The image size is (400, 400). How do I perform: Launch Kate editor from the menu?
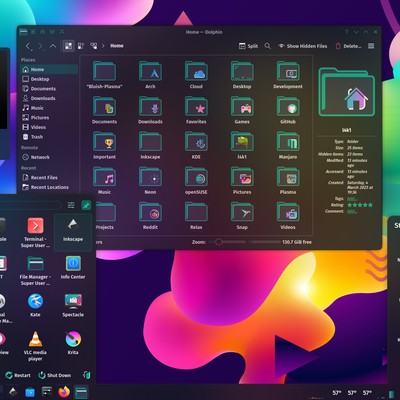pyautogui.click(x=35, y=305)
